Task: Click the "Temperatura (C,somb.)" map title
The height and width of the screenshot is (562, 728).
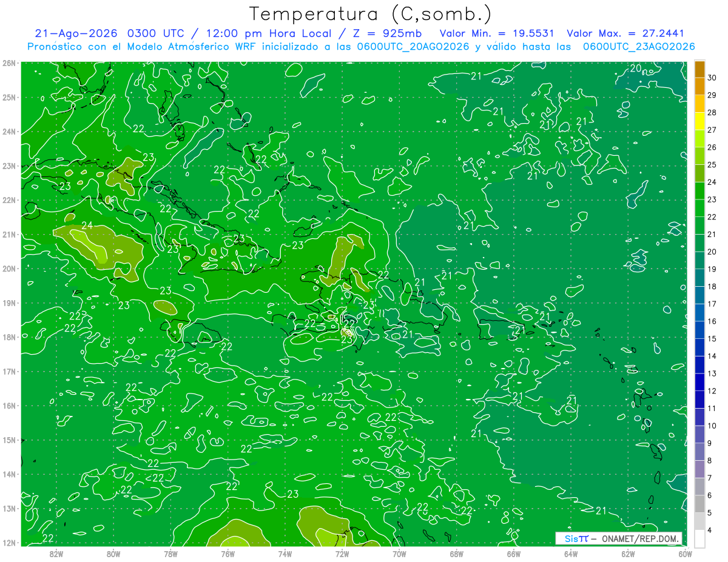Action: (371, 15)
